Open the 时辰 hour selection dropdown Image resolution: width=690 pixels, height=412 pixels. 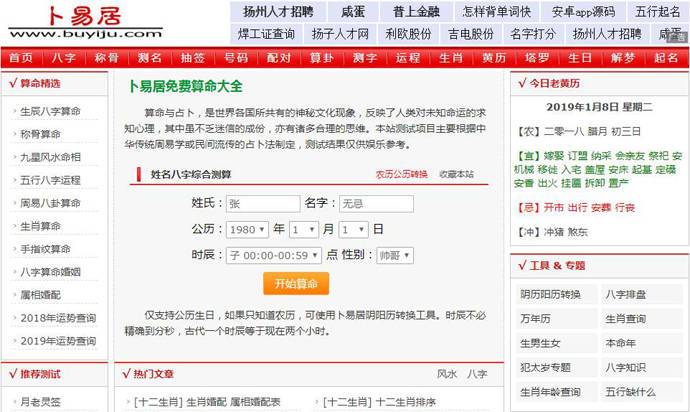(275, 255)
